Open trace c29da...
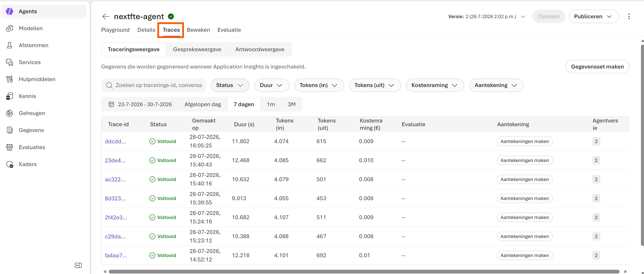 point(115,237)
